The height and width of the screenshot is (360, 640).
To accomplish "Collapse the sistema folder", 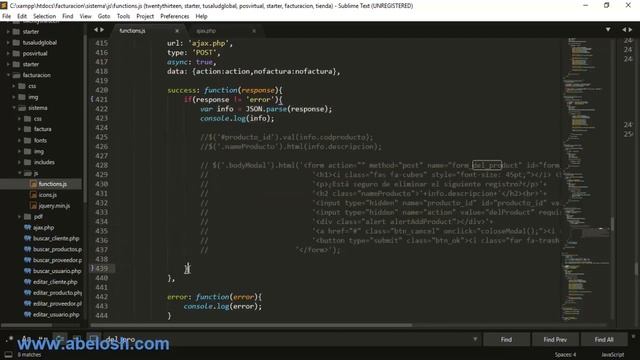I will (13, 108).
